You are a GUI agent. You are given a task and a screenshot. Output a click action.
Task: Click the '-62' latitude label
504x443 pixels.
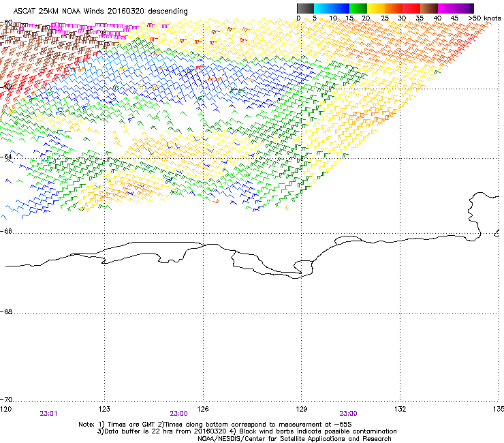(6, 87)
